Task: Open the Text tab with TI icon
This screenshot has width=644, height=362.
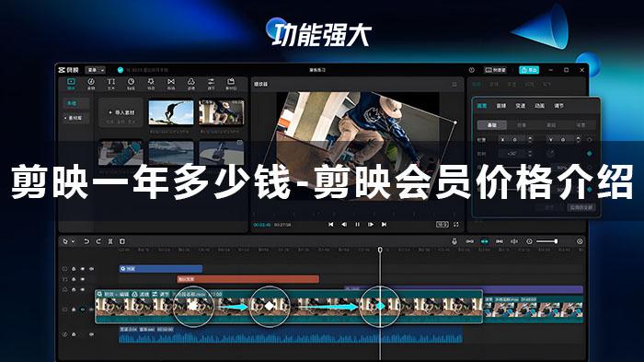Action: tap(111, 84)
